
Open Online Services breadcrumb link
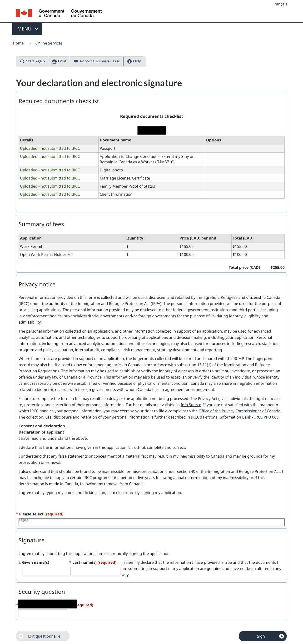click(x=49, y=43)
